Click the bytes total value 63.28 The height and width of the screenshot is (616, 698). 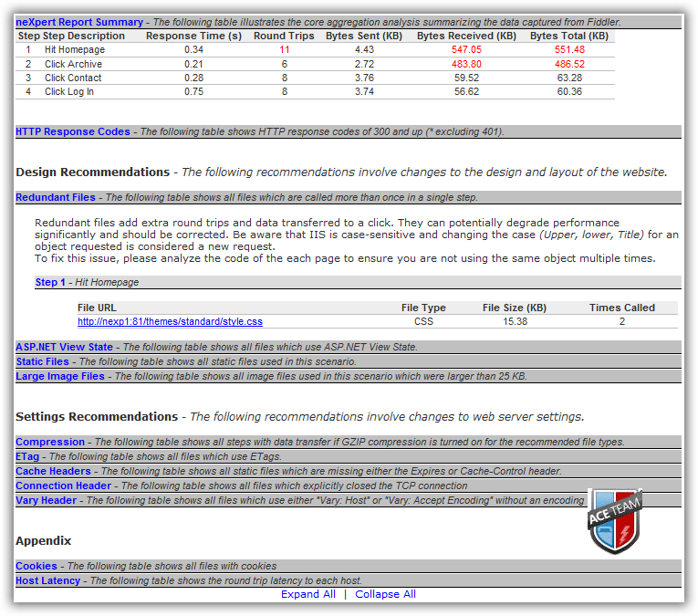[569, 78]
